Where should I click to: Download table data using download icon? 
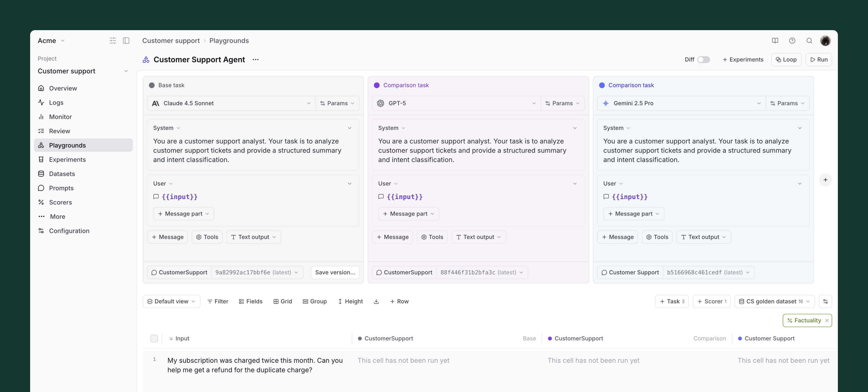[x=376, y=301]
